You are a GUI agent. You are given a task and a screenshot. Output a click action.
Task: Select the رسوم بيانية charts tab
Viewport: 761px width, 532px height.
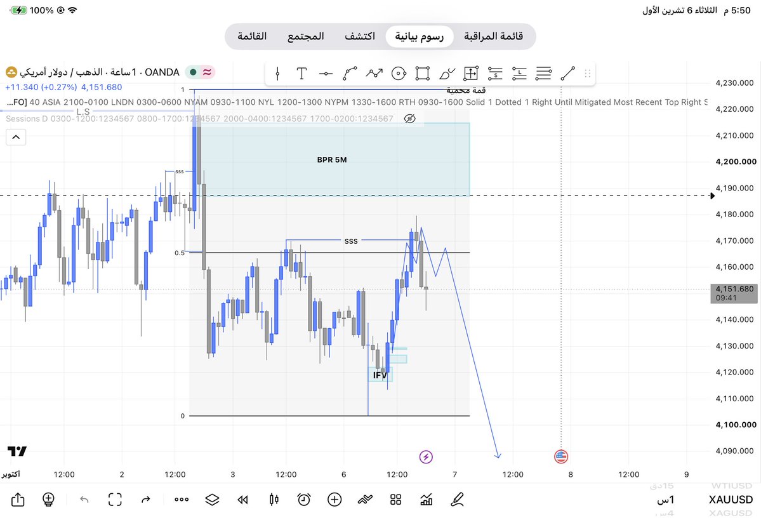click(x=420, y=36)
